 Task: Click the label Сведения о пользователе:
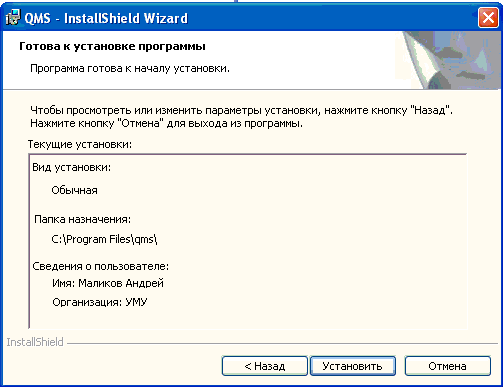[100, 266]
